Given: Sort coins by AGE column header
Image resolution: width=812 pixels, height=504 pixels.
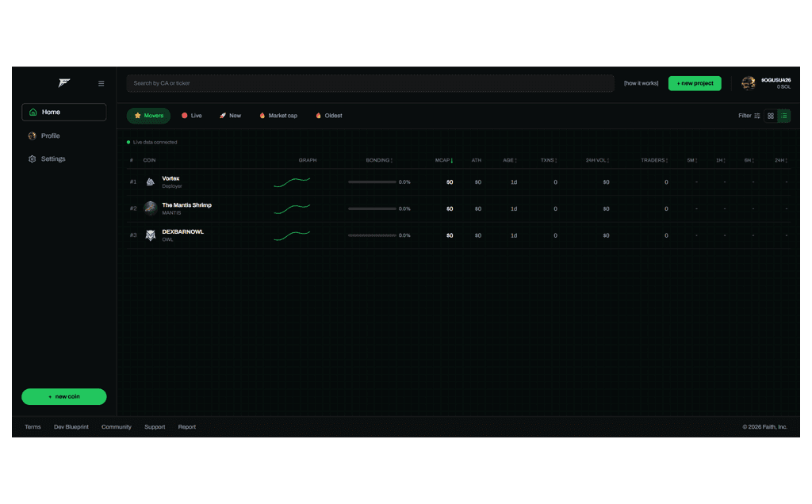Looking at the screenshot, I should point(509,160).
